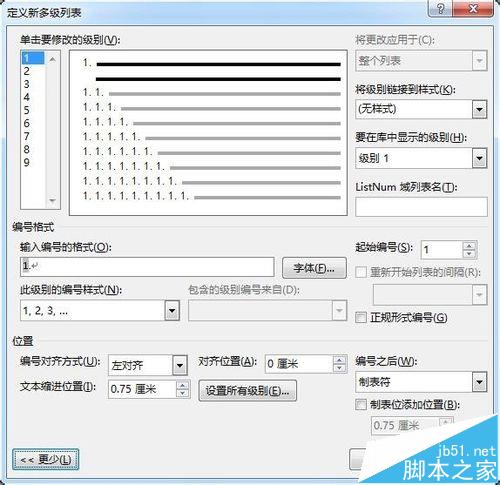Check the 制表位添加位置 checkbox
Screen dimensions: 500x485
tap(361, 405)
